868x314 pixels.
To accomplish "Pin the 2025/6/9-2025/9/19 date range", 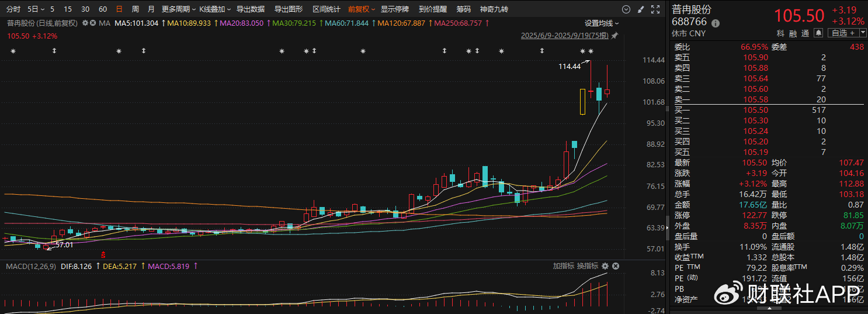I will 614,36.
